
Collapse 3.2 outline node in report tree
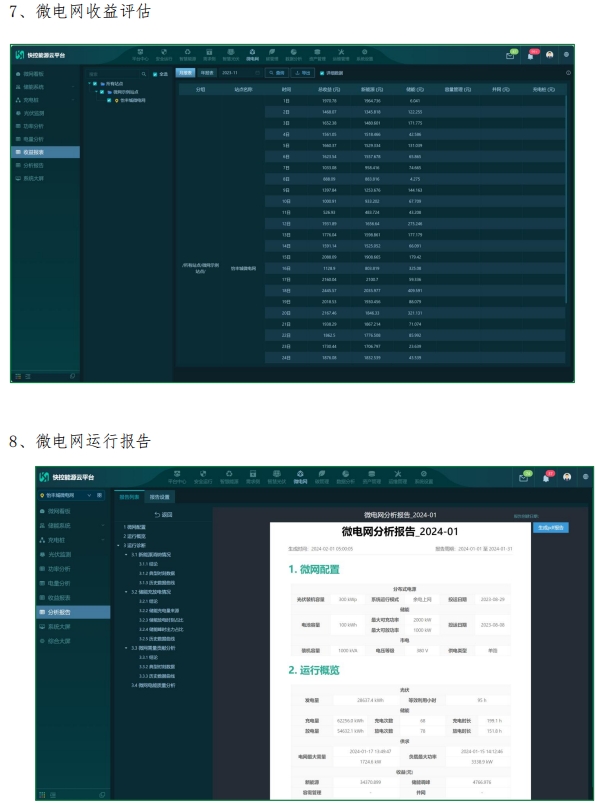[x=126, y=592]
